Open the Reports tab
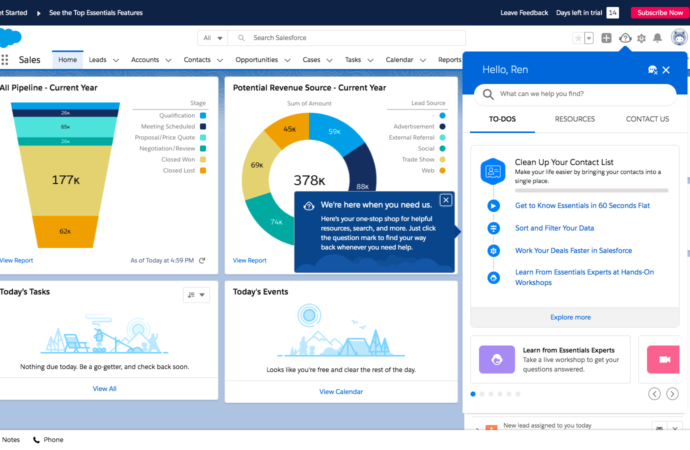This screenshot has width=690, height=450. coord(450,60)
